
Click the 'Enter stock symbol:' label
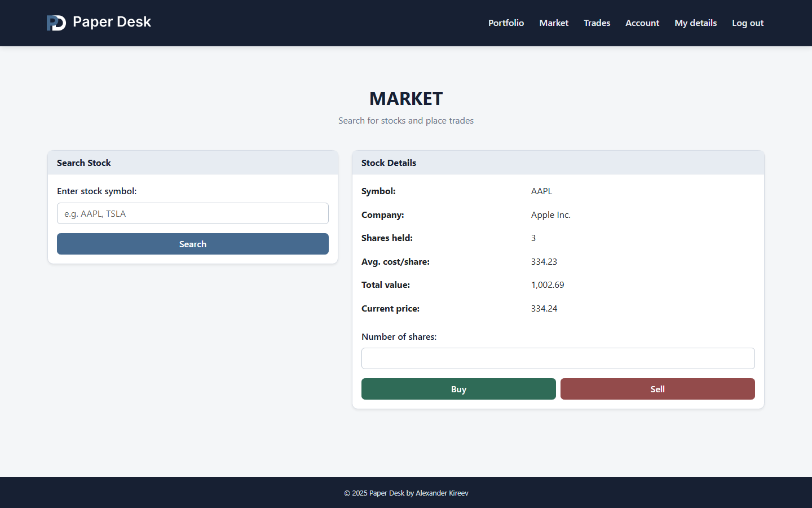[97, 191]
